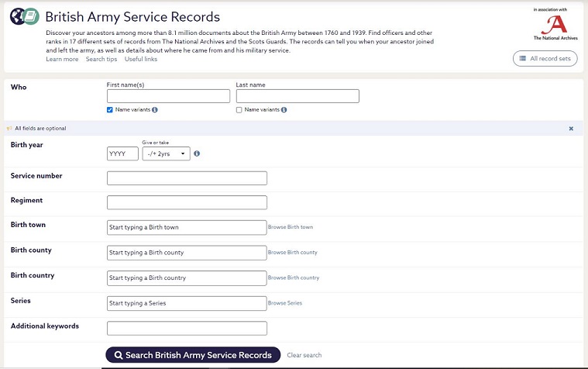Image resolution: width=588 pixels, height=369 pixels.
Task: Click the Series field
Action: point(187,303)
